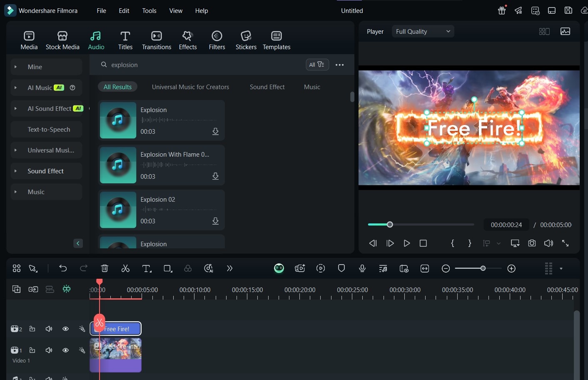Open the All filter dropdown
Viewport: 588px width, 380px height.
tap(317, 65)
